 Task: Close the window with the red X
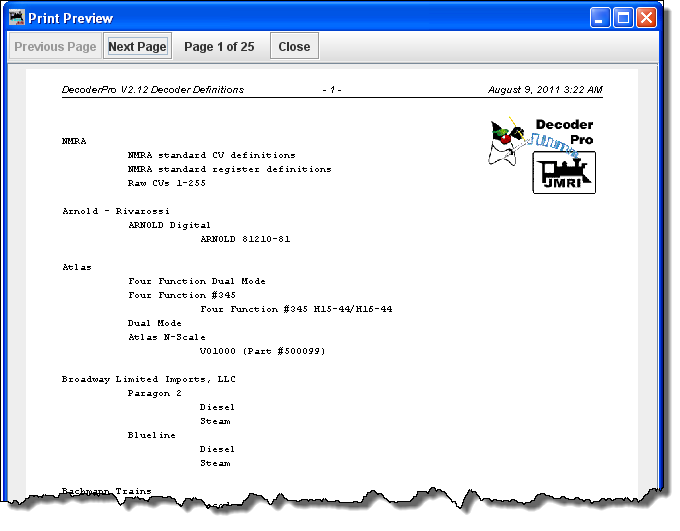[646, 18]
